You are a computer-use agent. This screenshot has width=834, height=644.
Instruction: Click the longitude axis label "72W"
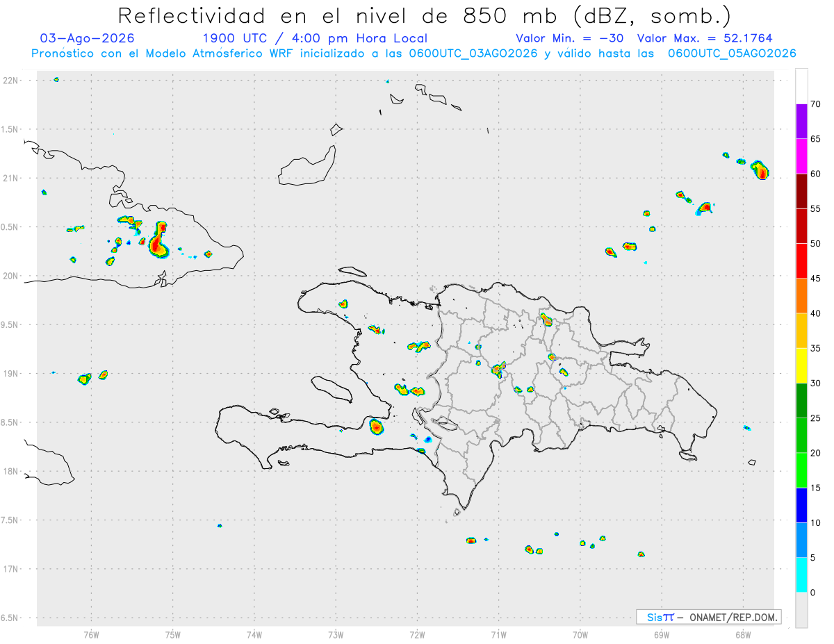tap(417, 634)
